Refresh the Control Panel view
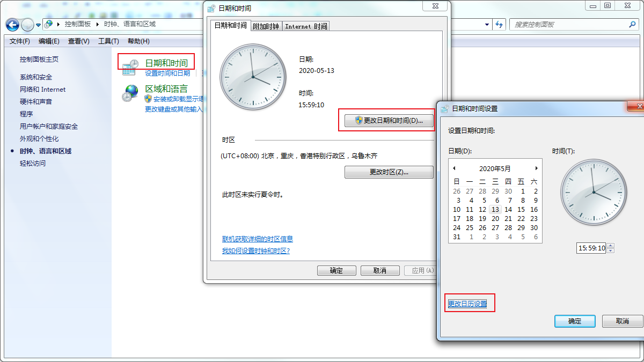The height and width of the screenshot is (362, 644). (x=500, y=25)
